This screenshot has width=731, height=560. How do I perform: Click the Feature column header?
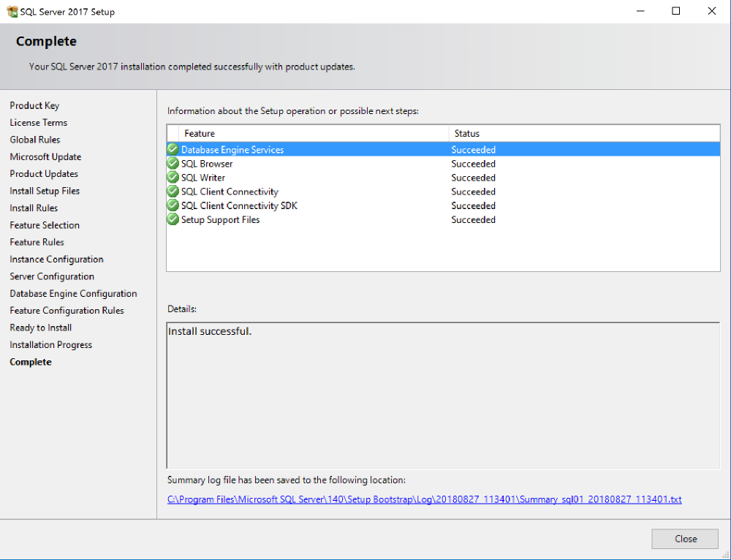coord(314,133)
